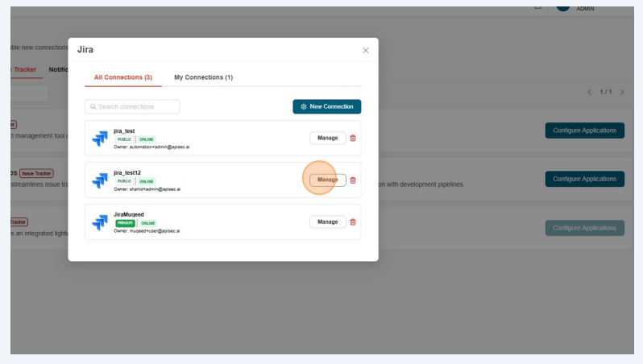This screenshot has width=643, height=364.
Task: Open Manage for JiraMuqeed
Action: pos(327,221)
